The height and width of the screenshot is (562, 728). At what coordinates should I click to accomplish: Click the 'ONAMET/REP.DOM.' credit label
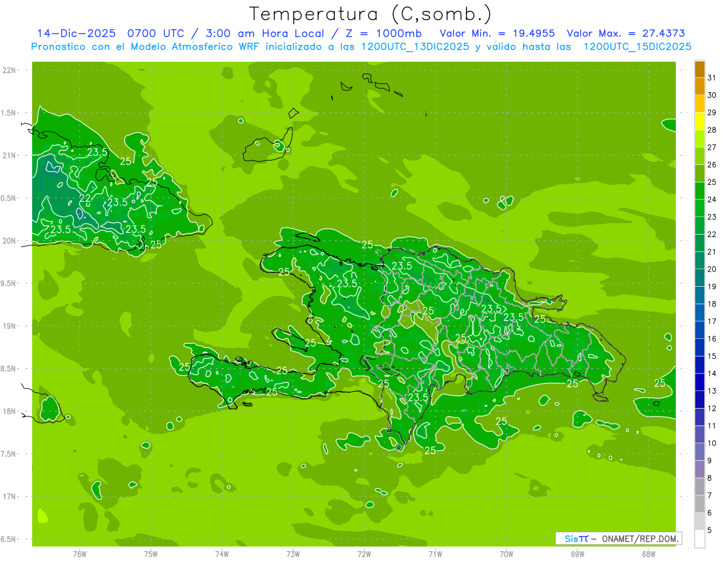[x=640, y=538]
